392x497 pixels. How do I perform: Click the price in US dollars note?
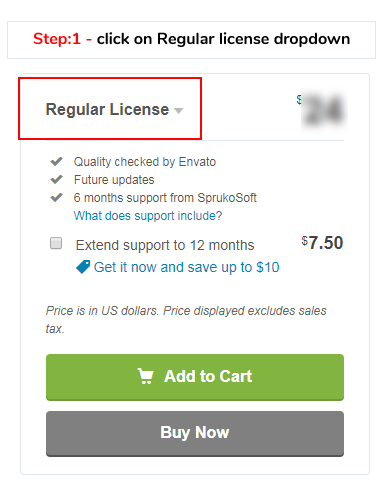[186, 320]
